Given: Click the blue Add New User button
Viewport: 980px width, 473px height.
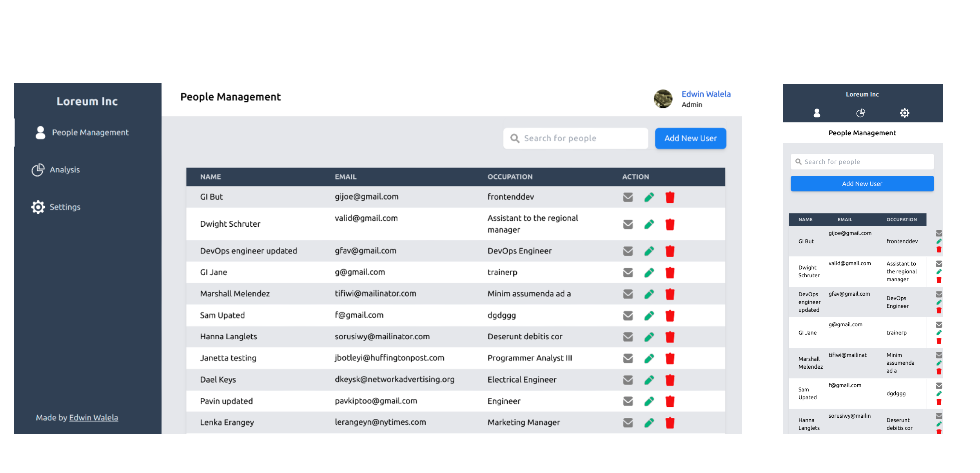Looking at the screenshot, I should (690, 138).
